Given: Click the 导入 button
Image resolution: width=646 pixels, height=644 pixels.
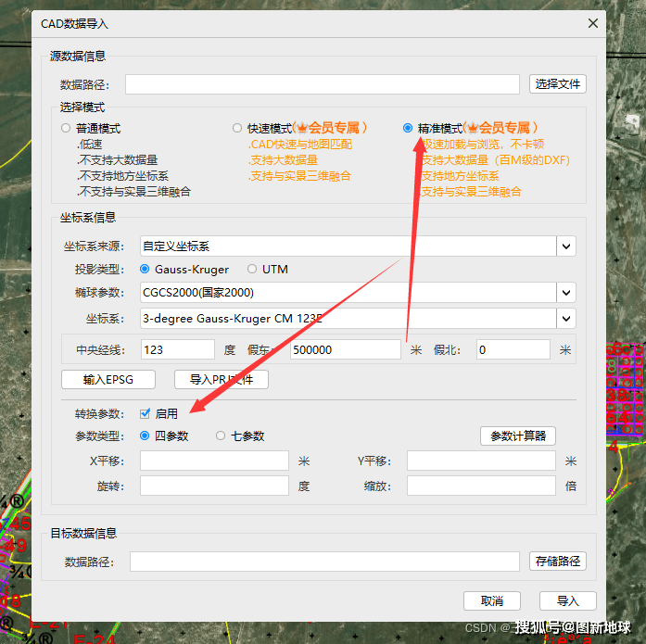Looking at the screenshot, I should pos(567,601).
